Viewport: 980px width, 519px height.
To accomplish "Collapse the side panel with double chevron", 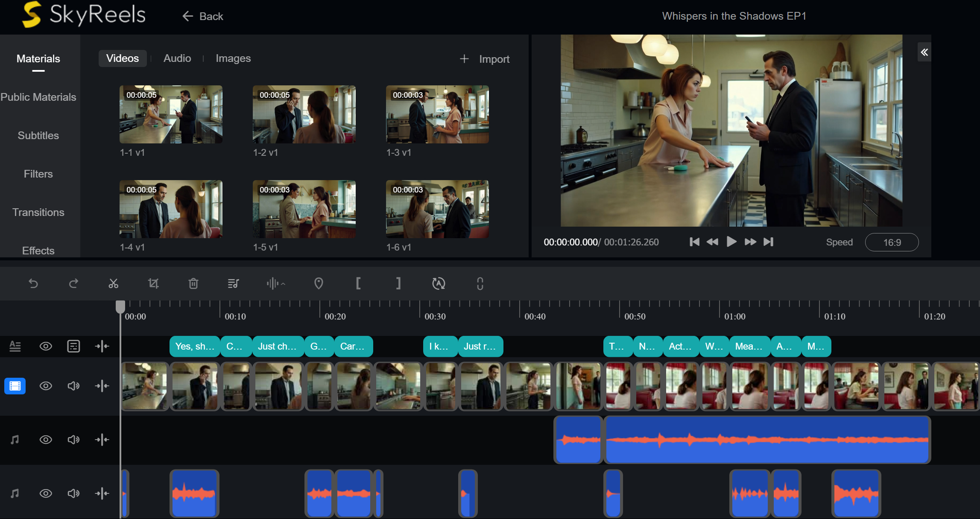I will point(924,52).
